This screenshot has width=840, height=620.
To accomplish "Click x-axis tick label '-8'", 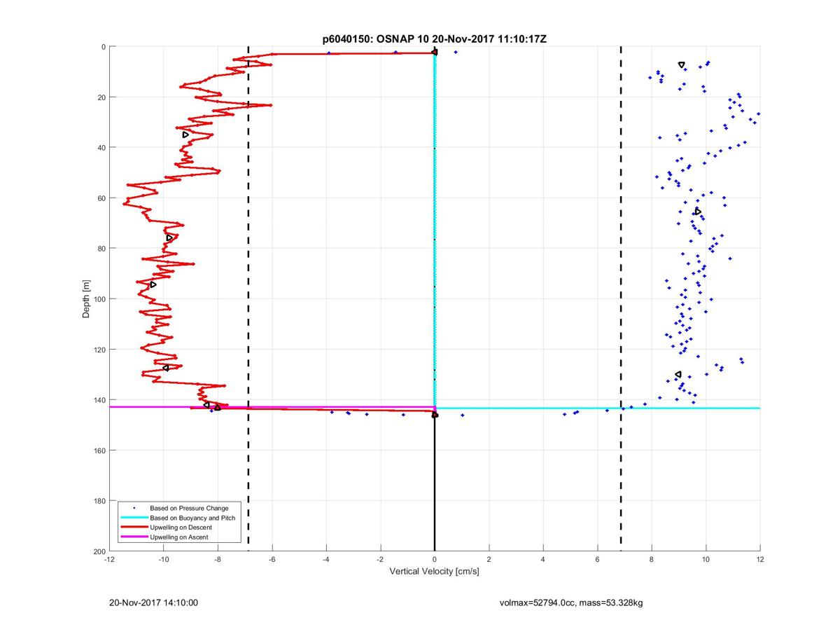I will coord(218,560).
